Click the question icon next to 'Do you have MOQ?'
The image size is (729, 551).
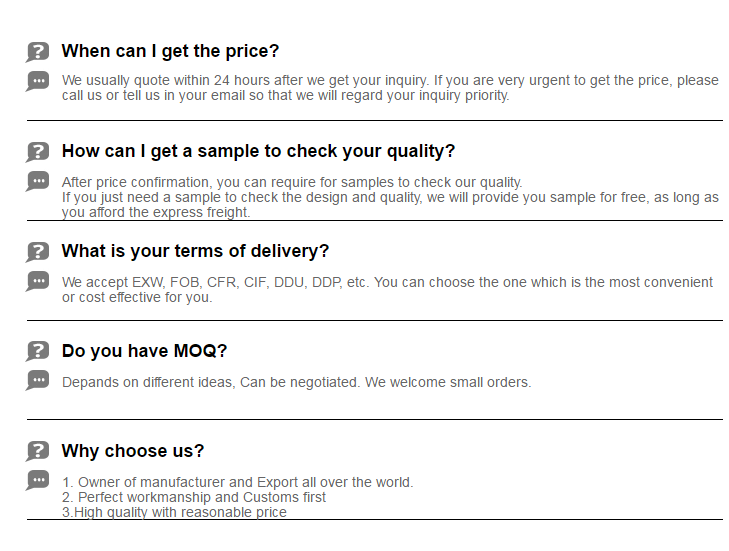click(37, 352)
